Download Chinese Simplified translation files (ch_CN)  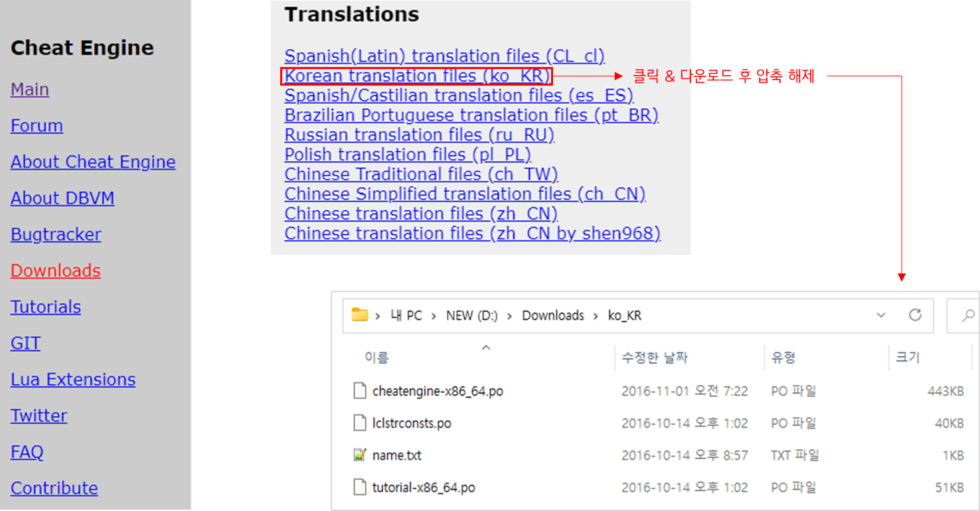(465, 194)
